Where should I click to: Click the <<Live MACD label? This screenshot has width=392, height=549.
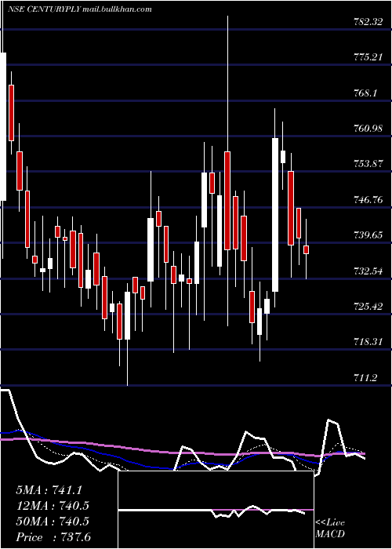tap(330, 528)
